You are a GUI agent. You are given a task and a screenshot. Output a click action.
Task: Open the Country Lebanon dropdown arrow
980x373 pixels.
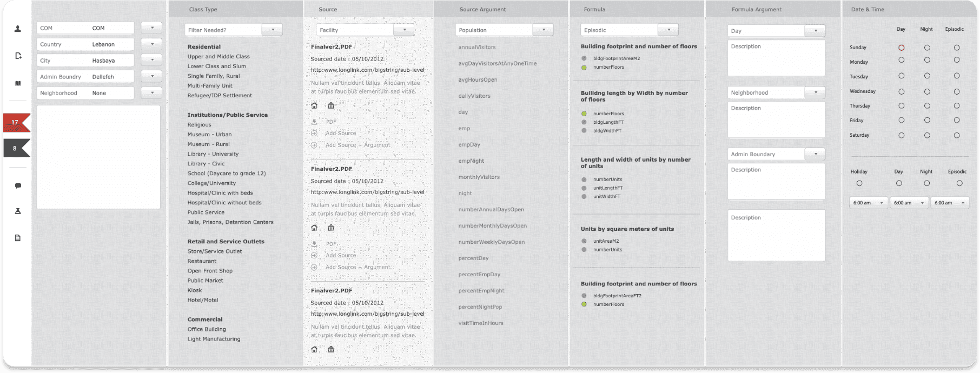point(152,44)
